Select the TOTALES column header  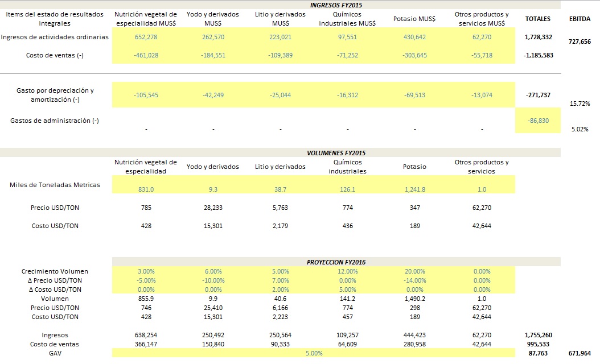(537, 19)
